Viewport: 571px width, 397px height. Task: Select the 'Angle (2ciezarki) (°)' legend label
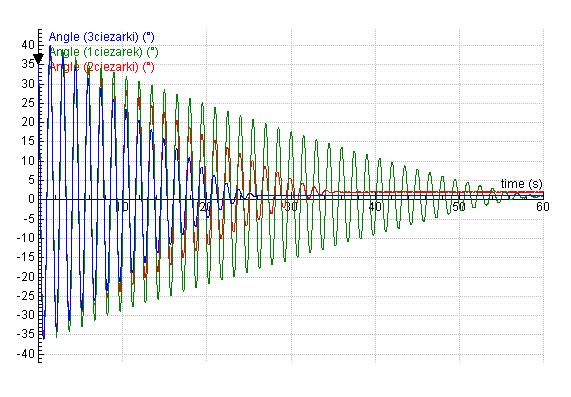[102, 67]
